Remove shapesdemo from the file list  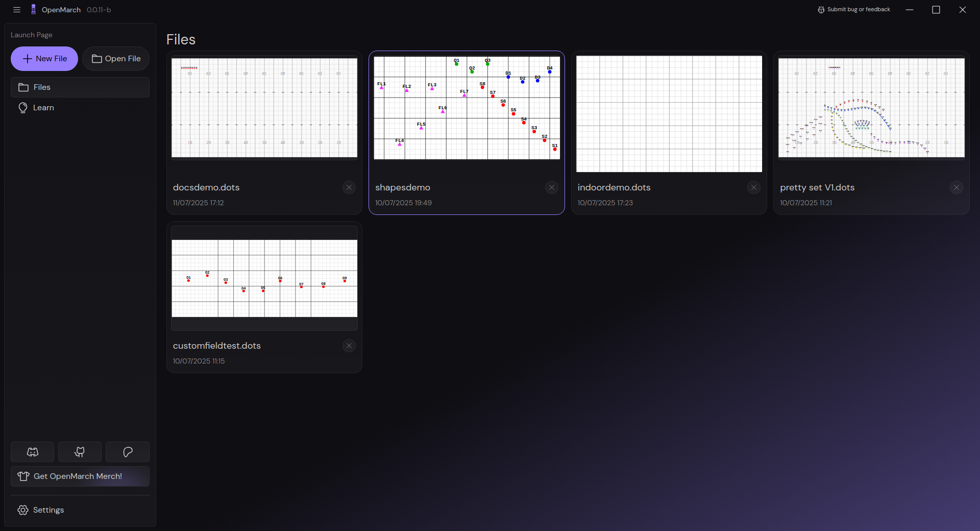pyautogui.click(x=552, y=187)
